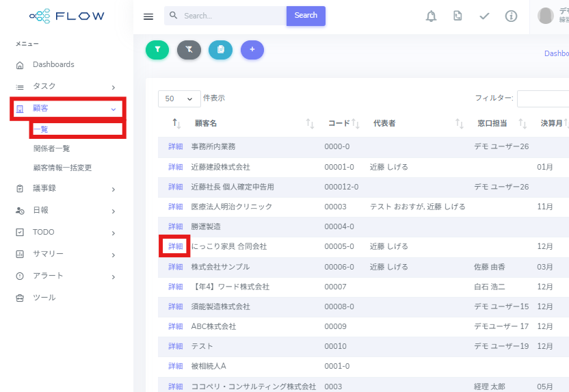Toggle the hamburger menu icon

(148, 16)
